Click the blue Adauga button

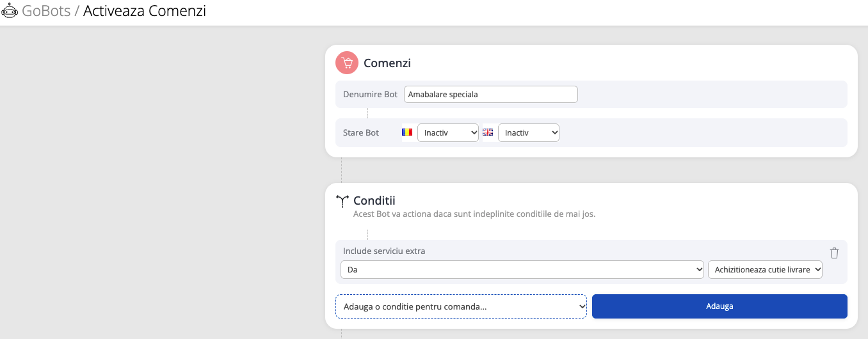pyautogui.click(x=719, y=306)
